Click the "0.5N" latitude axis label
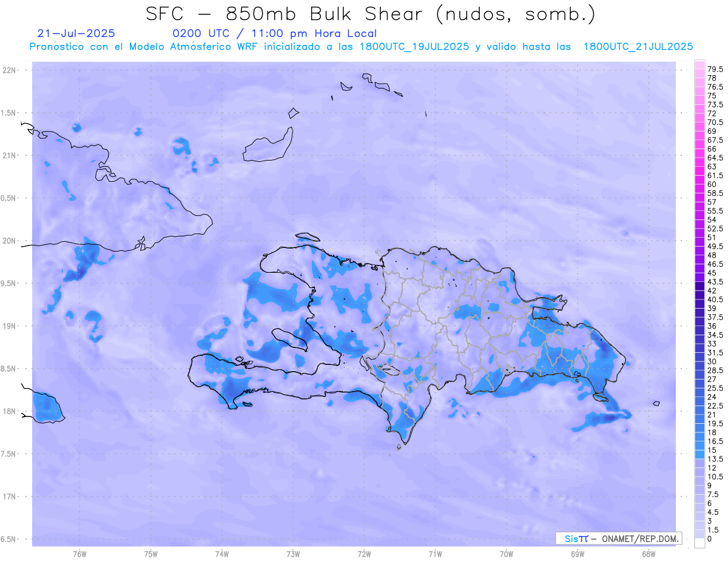This screenshot has height=562, width=728. point(8,198)
